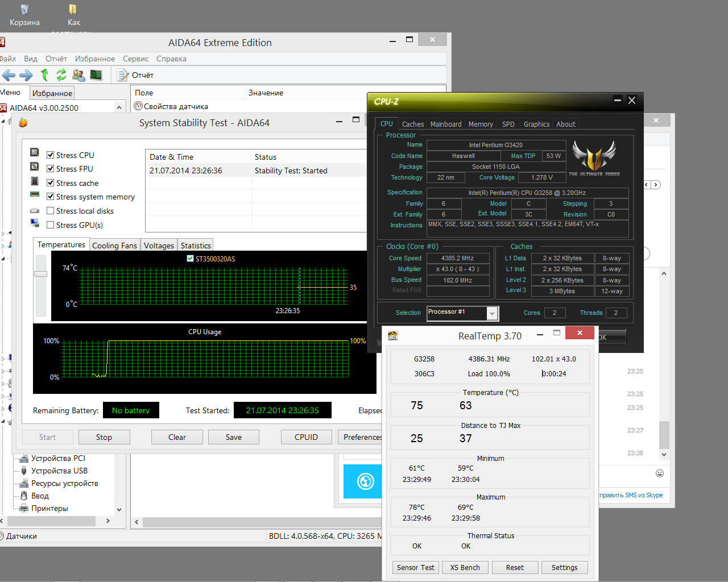
Task: Switch to the Cooling Fans tab
Action: (114, 246)
